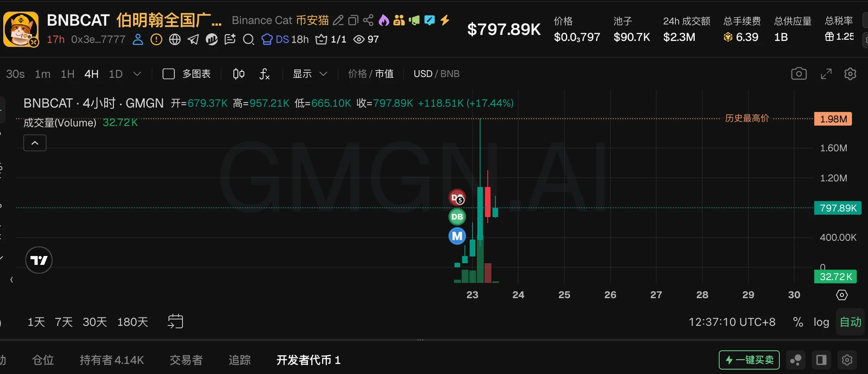This screenshot has height=374, width=868.
Task: Set the chart range to 30天
Action: click(x=95, y=322)
